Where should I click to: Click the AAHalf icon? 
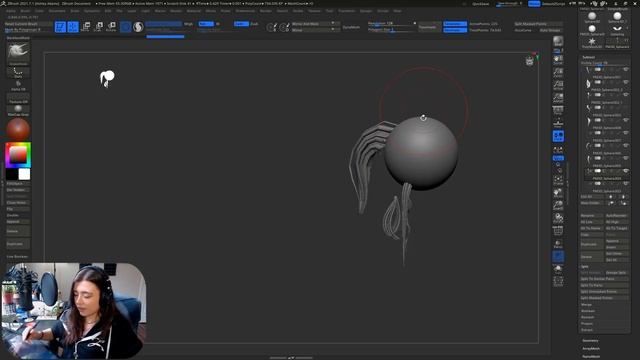point(558,98)
